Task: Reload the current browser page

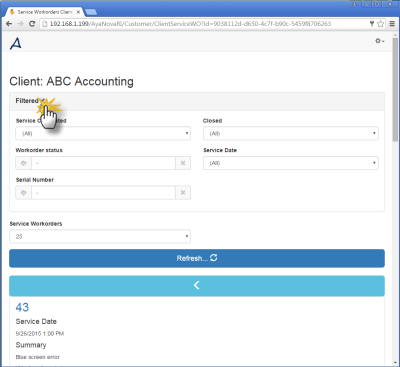Action: tap(32, 24)
